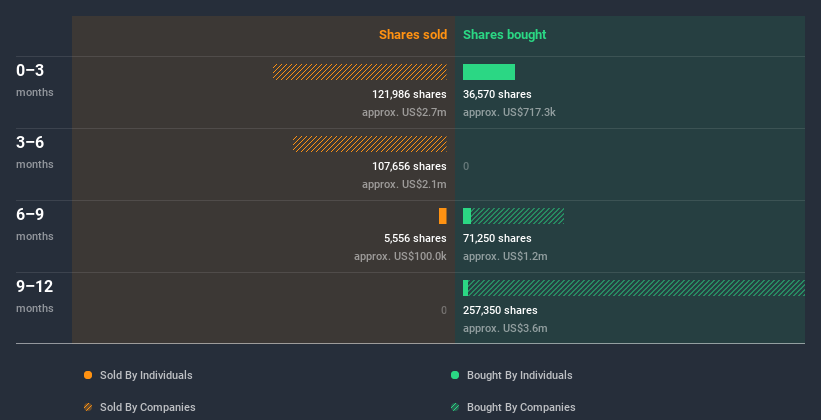
Task: Click the green 'Bought By Individuals' legend dot
Action: click(x=455, y=375)
